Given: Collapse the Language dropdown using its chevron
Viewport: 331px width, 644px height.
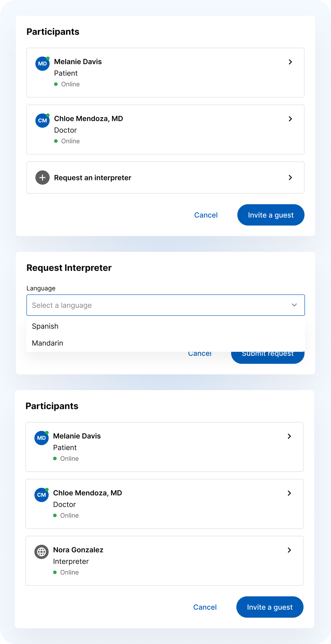Looking at the screenshot, I should (x=294, y=305).
